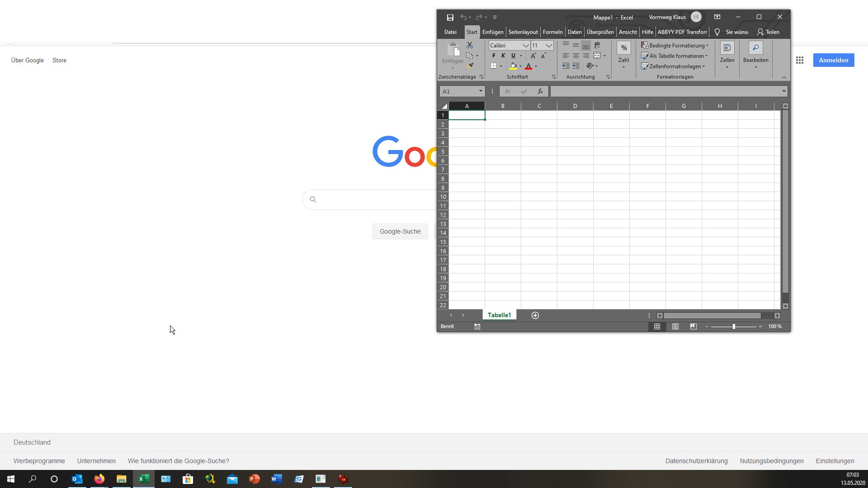Switch to page layout view
This screenshot has width=868, height=488.
tap(675, 326)
